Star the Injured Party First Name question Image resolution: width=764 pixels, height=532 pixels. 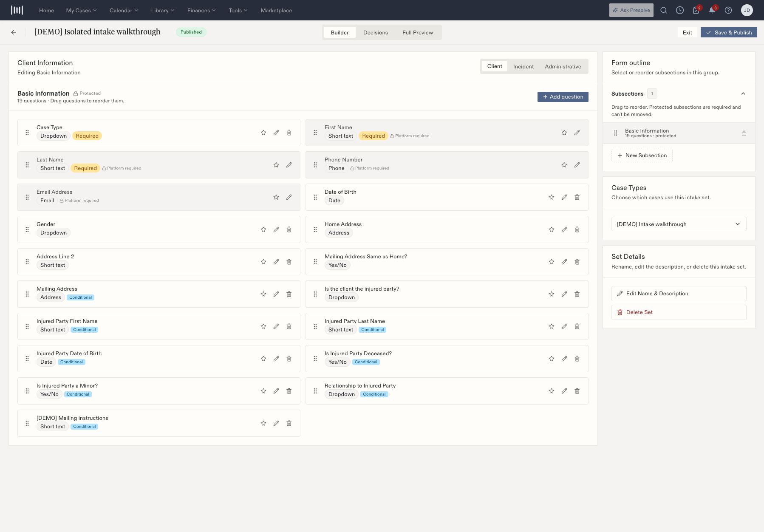[x=263, y=326]
